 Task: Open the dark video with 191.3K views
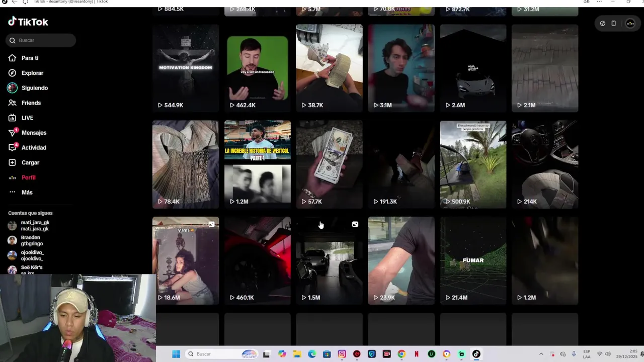pos(401,164)
